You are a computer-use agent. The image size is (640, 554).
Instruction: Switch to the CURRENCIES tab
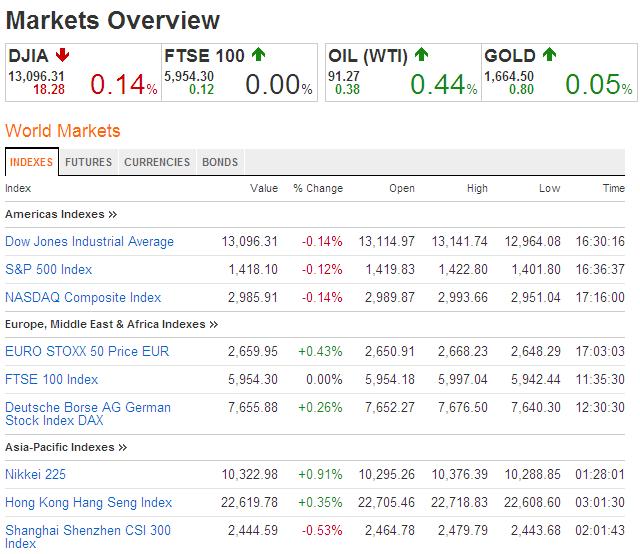click(x=157, y=162)
